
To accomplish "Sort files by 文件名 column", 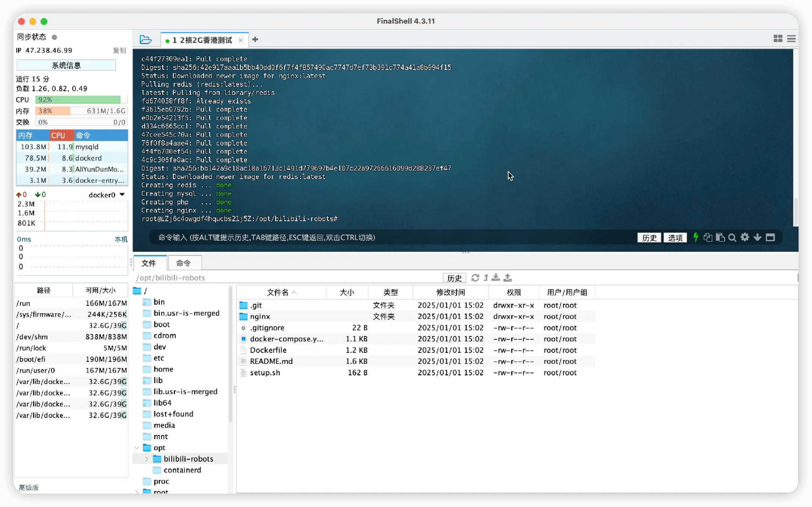I will tap(281, 292).
